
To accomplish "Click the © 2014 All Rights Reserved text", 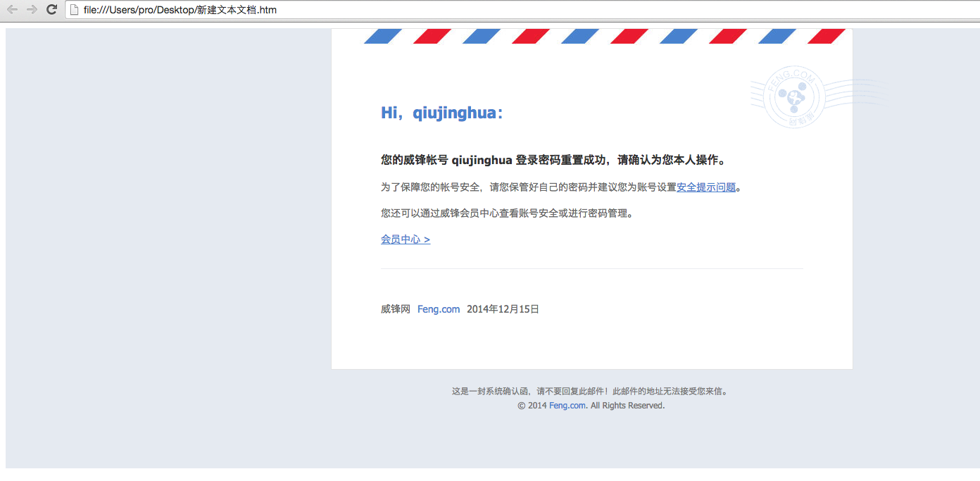I will (x=591, y=406).
